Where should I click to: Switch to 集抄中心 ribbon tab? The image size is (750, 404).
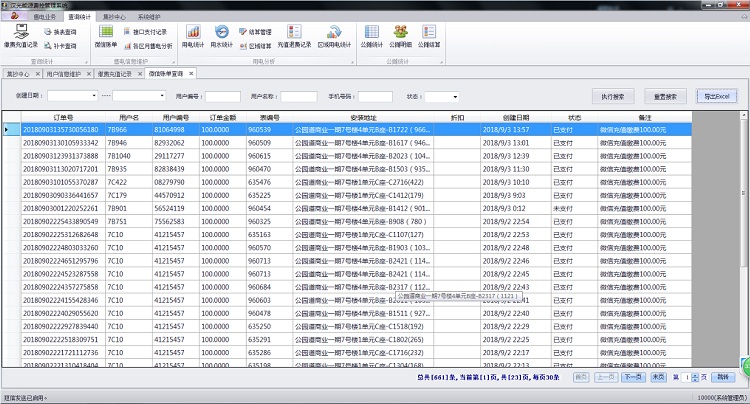(114, 17)
